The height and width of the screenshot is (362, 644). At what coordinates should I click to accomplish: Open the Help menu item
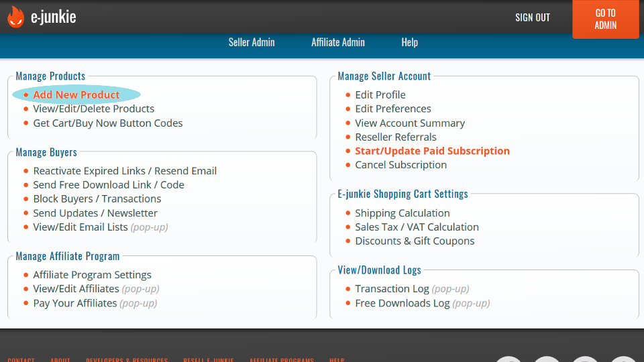tap(409, 42)
